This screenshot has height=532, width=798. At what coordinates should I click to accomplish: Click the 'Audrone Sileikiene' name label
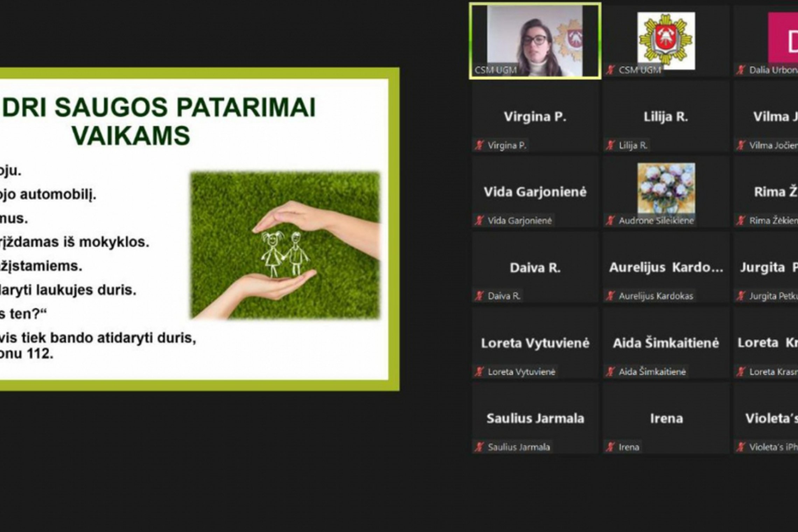coord(656,220)
